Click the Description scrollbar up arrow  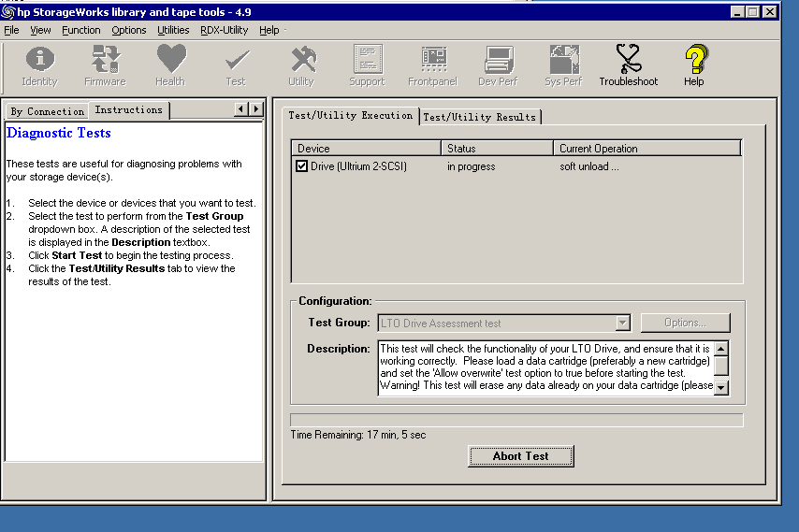coord(721,349)
